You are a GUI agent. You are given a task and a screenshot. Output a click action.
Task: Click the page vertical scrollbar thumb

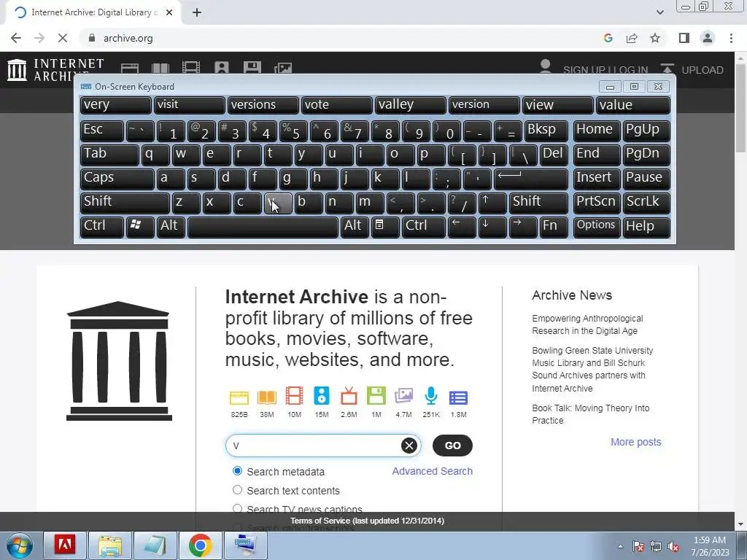[x=741, y=107]
